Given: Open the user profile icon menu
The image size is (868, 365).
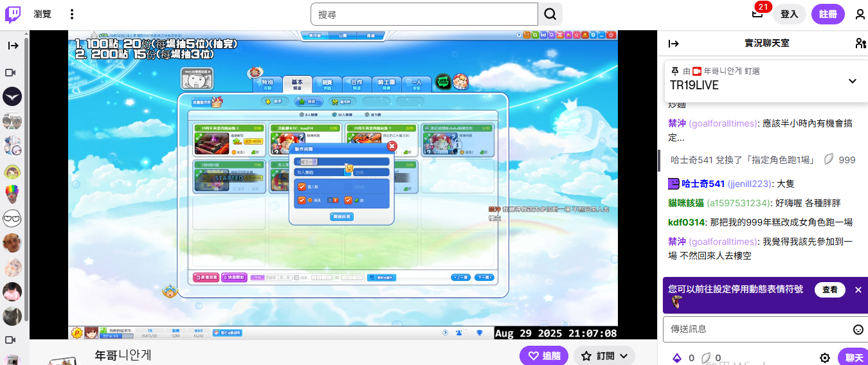Looking at the screenshot, I should (x=860, y=14).
